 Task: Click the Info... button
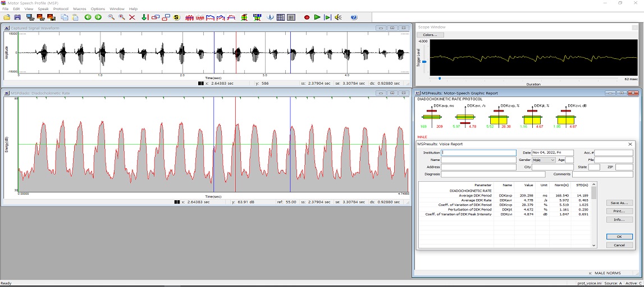point(619,220)
